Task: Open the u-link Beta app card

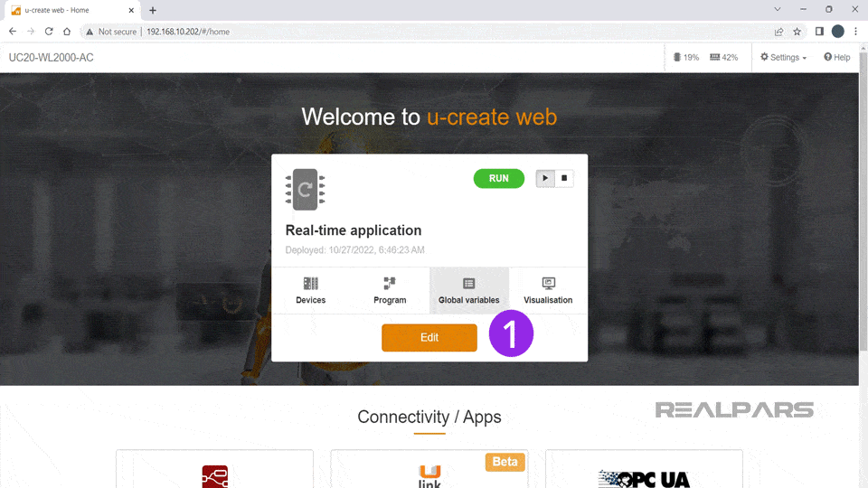Action: (429, 469)
